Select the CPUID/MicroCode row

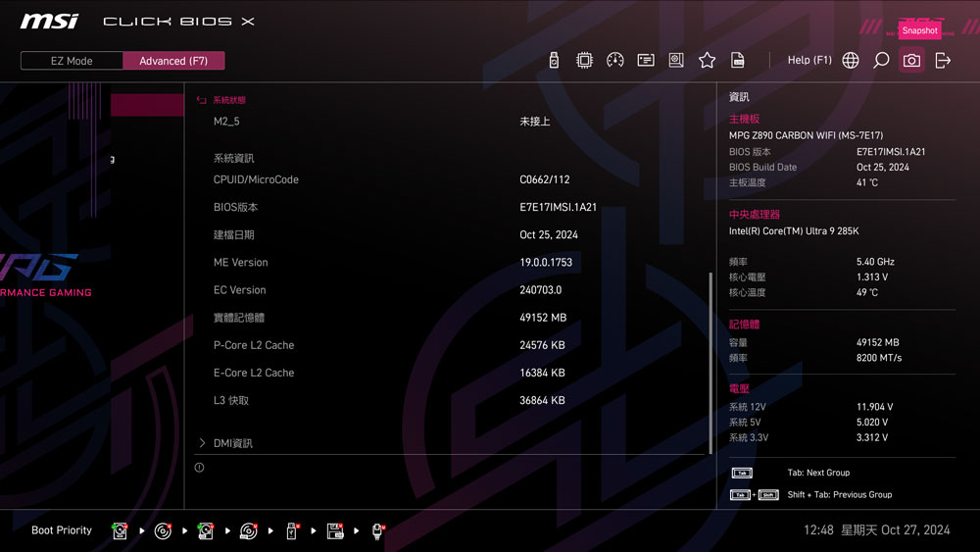(450, 179)
